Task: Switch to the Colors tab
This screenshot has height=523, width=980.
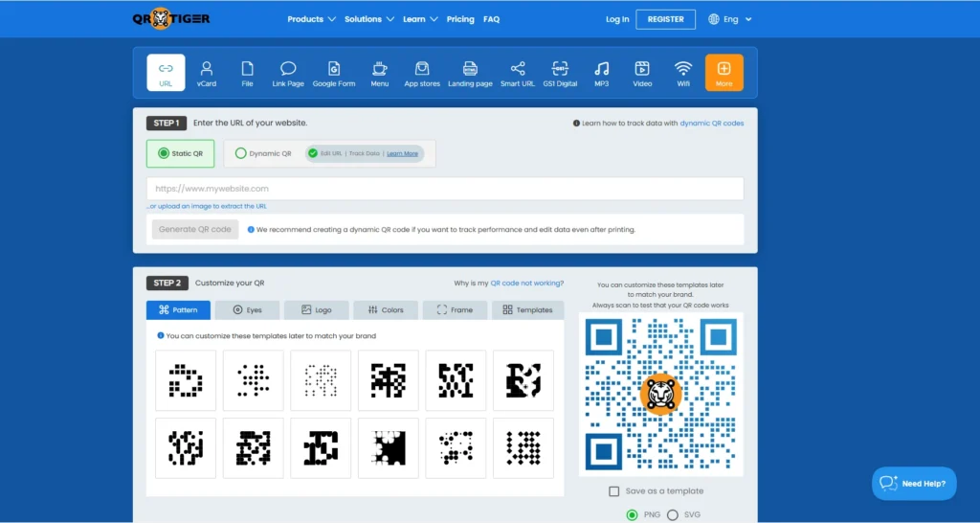Action: pyautogui.click(x=386, y=309)
